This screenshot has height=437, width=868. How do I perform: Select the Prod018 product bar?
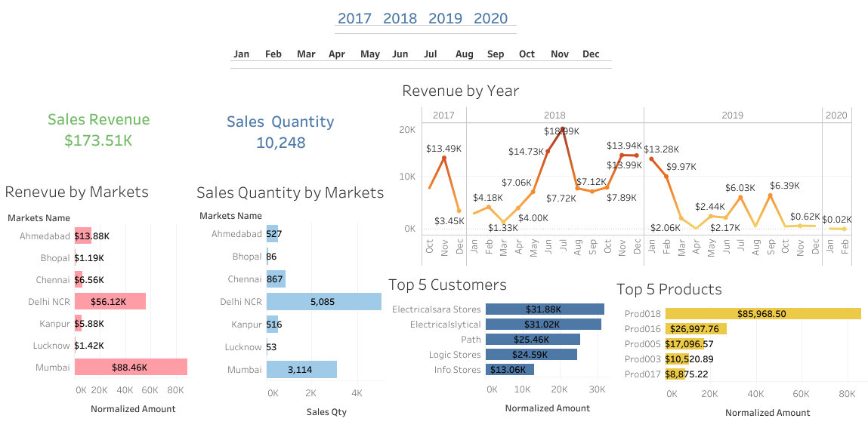pos(763,312)
